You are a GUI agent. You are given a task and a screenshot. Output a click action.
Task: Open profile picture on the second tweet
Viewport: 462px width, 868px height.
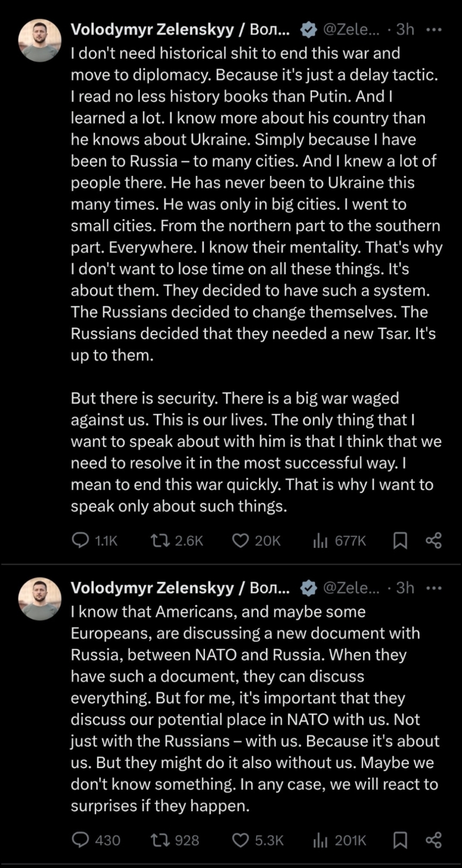(40, 599)
